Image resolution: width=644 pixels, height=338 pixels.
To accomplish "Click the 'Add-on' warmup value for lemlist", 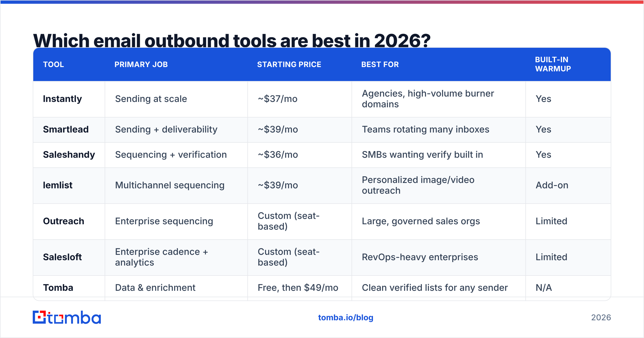I will click(x=552, y=185).
